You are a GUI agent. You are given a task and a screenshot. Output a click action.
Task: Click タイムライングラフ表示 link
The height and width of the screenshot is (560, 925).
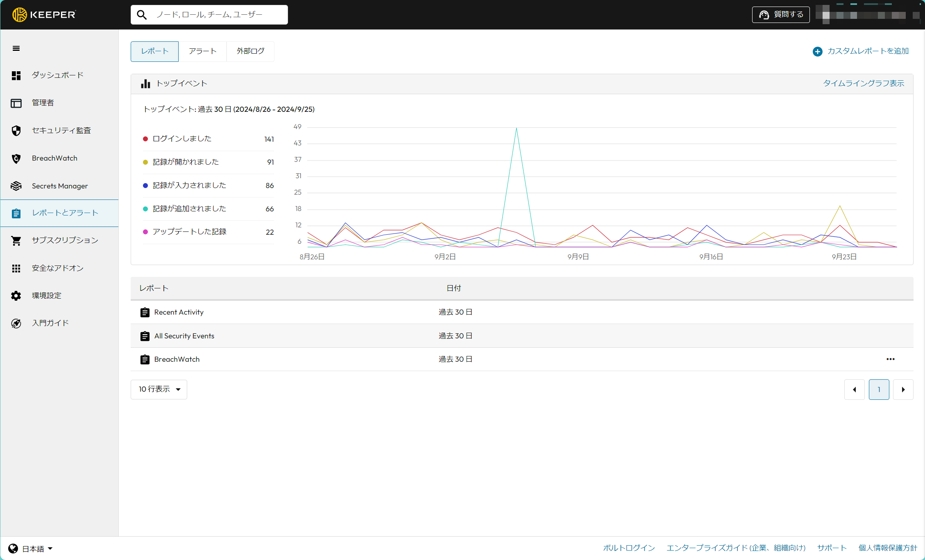click(x=863, y=84)
